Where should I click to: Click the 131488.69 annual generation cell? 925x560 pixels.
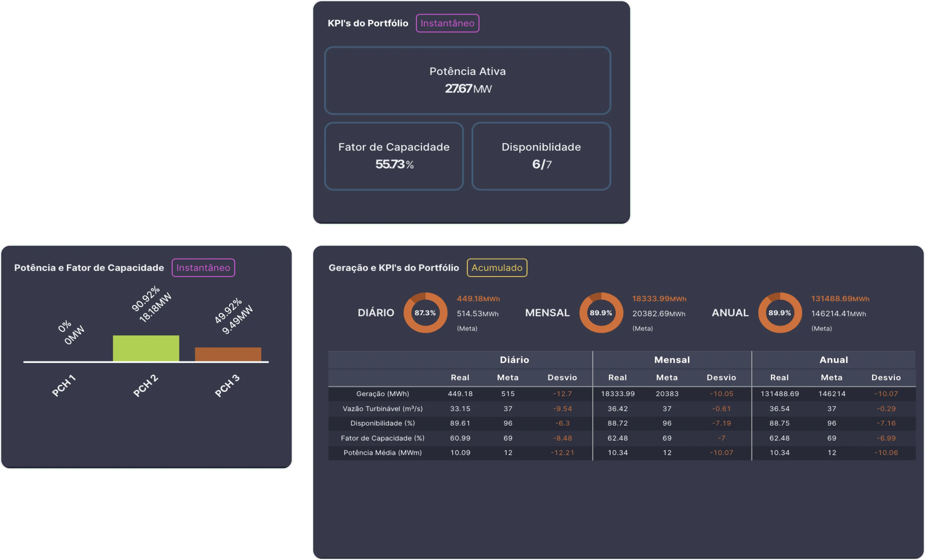(780, 394)
